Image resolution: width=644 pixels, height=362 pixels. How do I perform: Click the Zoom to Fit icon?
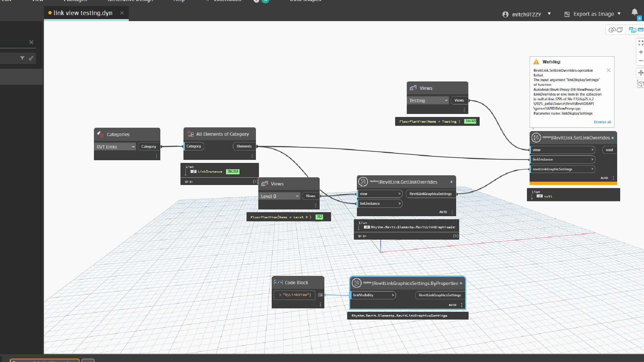(641, 43)
